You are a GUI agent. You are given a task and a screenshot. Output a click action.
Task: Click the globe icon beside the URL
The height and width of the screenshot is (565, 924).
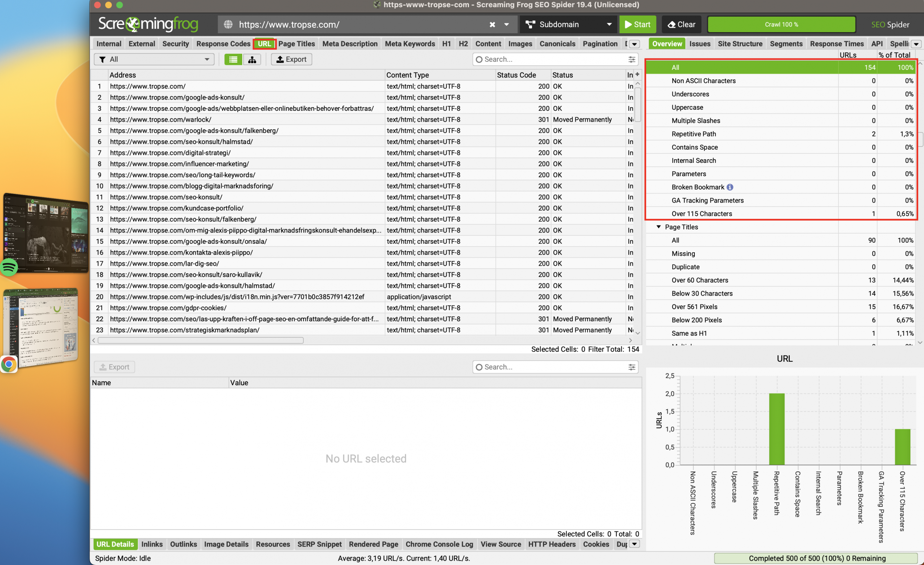[228, 25]
